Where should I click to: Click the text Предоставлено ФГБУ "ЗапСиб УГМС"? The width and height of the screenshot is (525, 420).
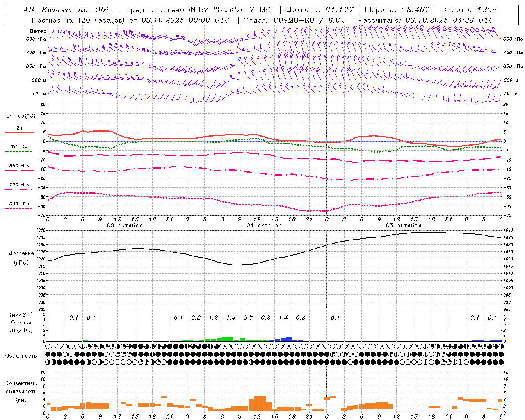click(200, 10)
